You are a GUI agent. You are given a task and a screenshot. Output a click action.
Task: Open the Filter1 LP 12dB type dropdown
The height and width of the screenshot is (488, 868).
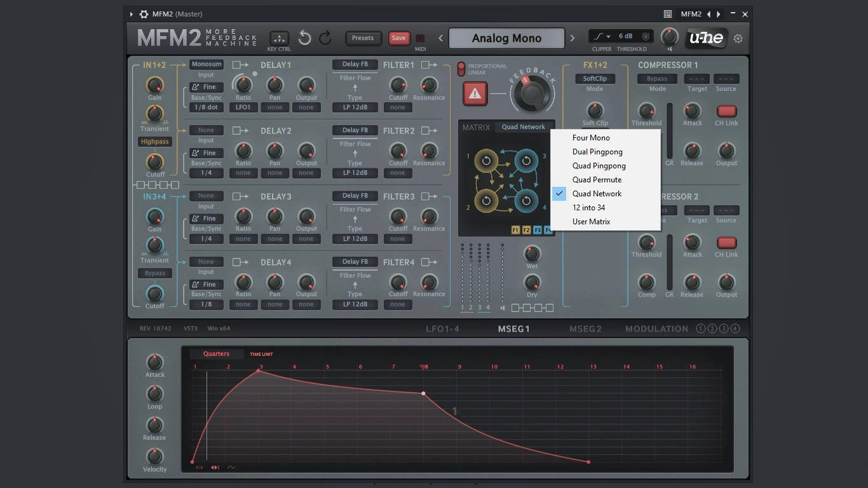tap(355, 107)
